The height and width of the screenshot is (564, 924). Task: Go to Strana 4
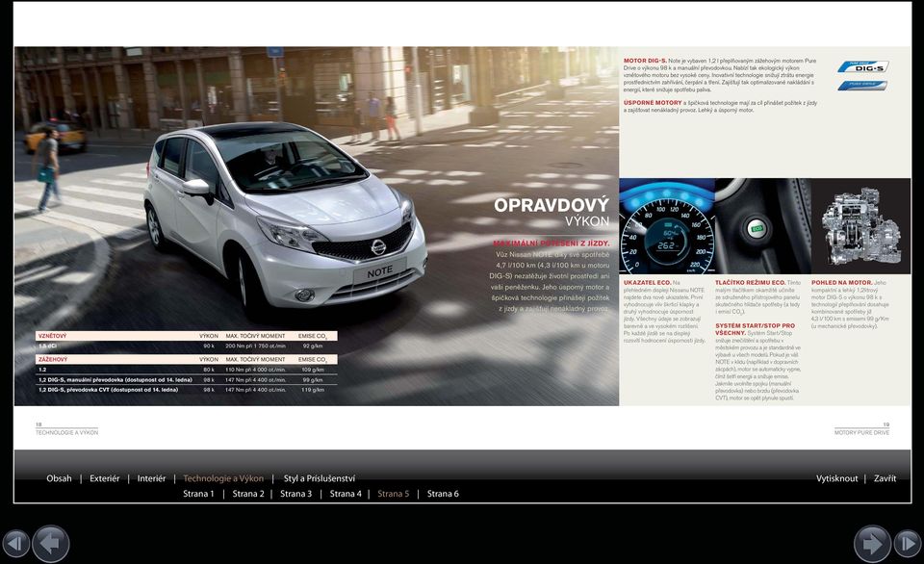point(346,494)
